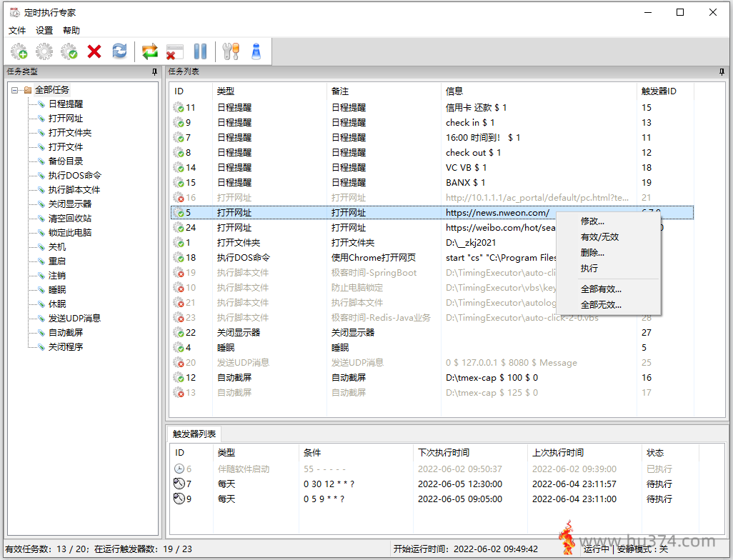Select 休眠 in the task type tree
The height and width of the screenshot is (560, 733).
(57, 304)
